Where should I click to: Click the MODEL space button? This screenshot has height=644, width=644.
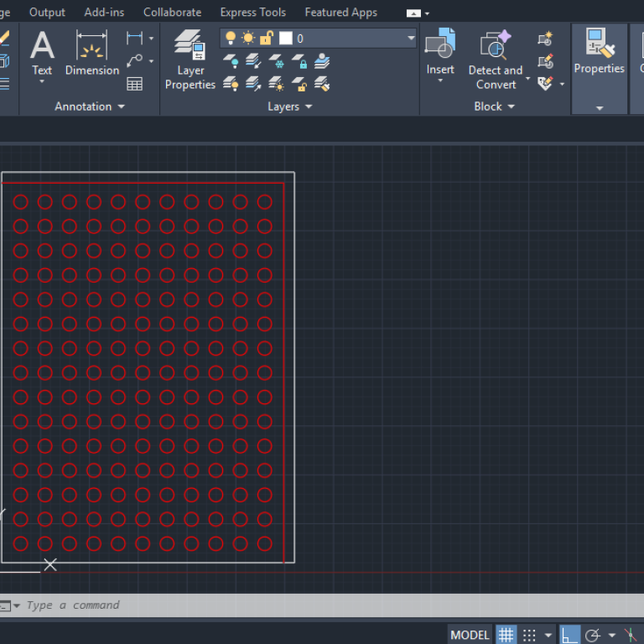[x=470, y=635]
